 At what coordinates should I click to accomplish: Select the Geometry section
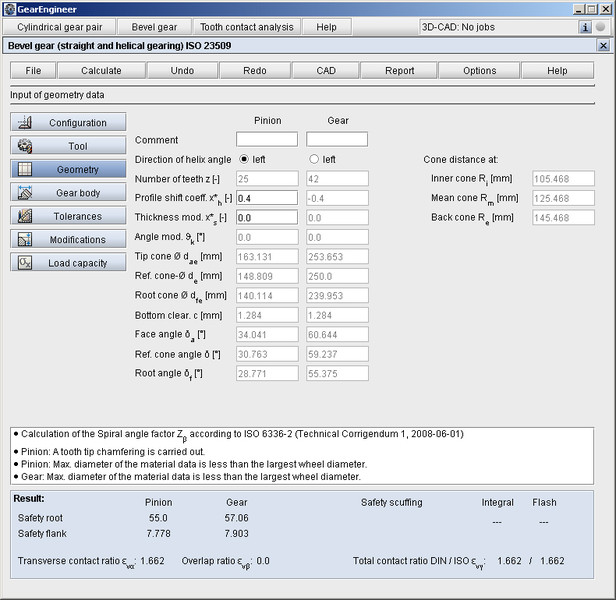(x=69, y=170)
